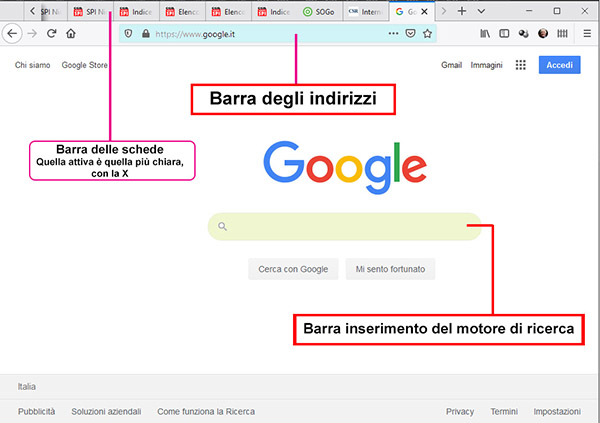The image size is (600, 423).
Task: Open Come funziona la Ricerca link
Action: pos(206,412)
